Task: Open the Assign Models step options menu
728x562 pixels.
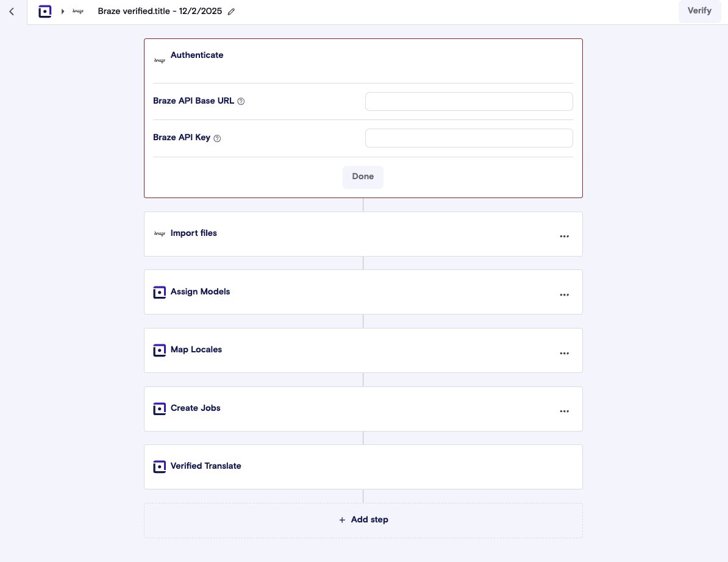Action: click(x=564, y=294)
